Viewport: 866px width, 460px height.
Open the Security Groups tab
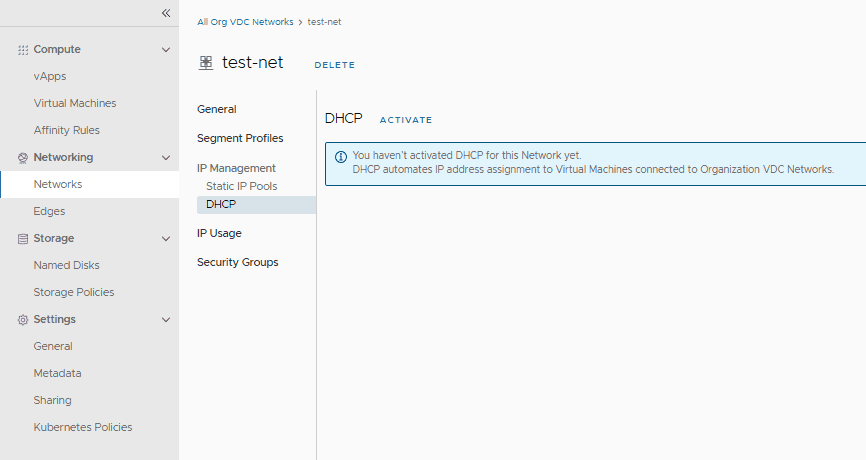[237, 262]
